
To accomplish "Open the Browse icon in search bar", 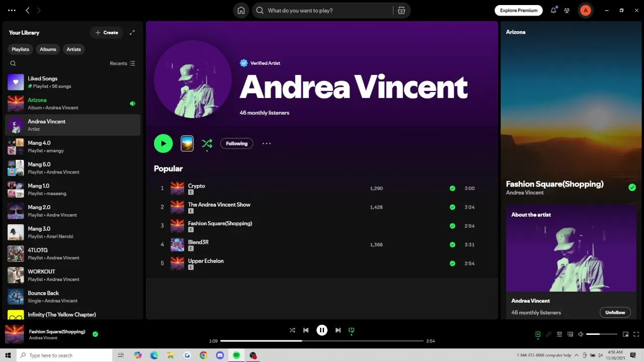I will point(401,11).
